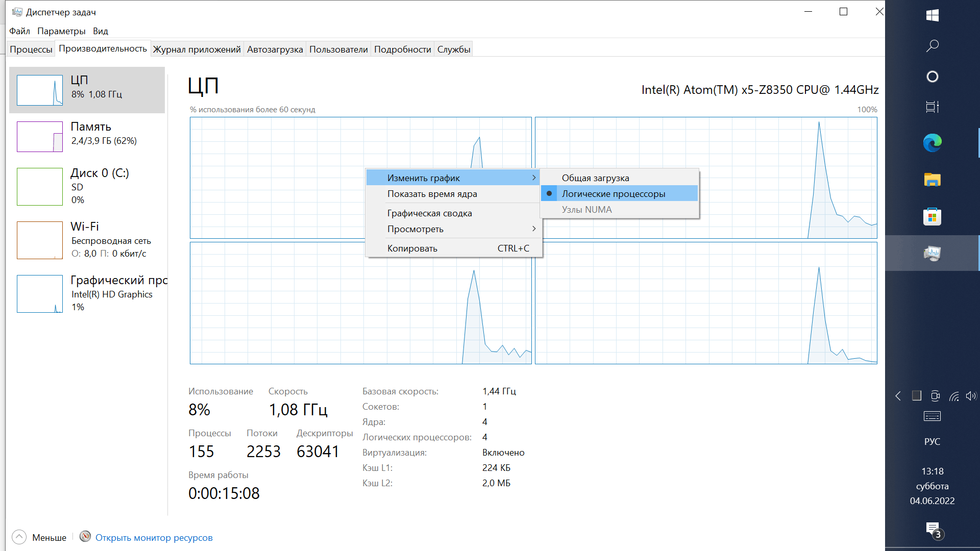This screenshot has width=980, height=551.
Task: Collapse view with the Меньше arrow button
Action: (x=19, y=537)
